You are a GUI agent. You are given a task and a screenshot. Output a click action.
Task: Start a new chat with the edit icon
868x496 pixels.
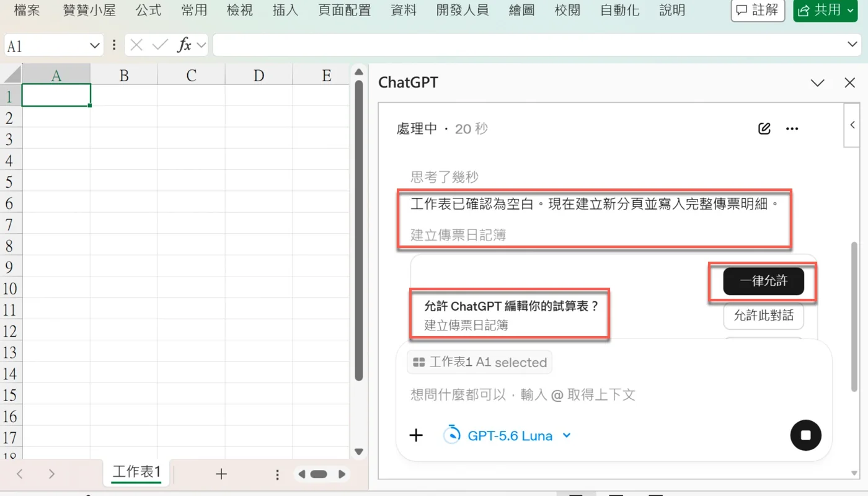(764, 129)
